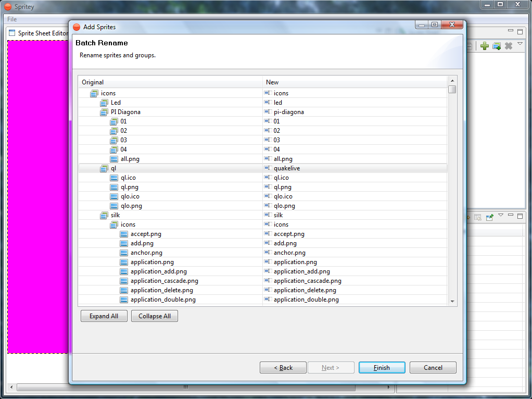Edit new name 'accept.png'
Image resolution: width=532 pixels, height=399 pixels.
(x=289, y=234)
